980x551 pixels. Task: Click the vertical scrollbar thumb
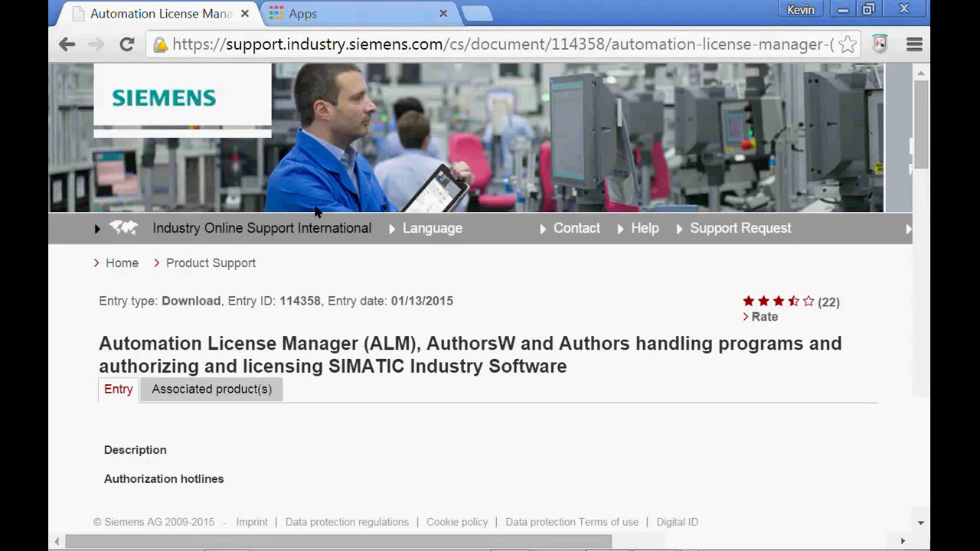point(921,124)
